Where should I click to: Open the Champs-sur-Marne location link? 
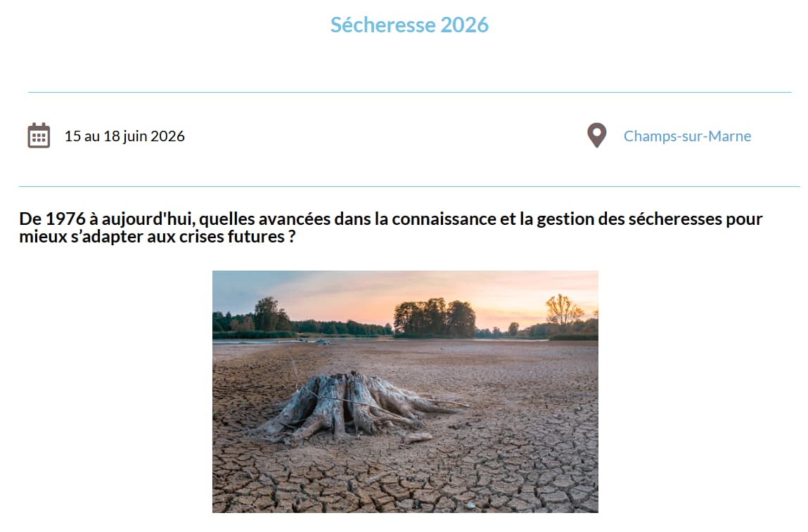click(687, 136)
